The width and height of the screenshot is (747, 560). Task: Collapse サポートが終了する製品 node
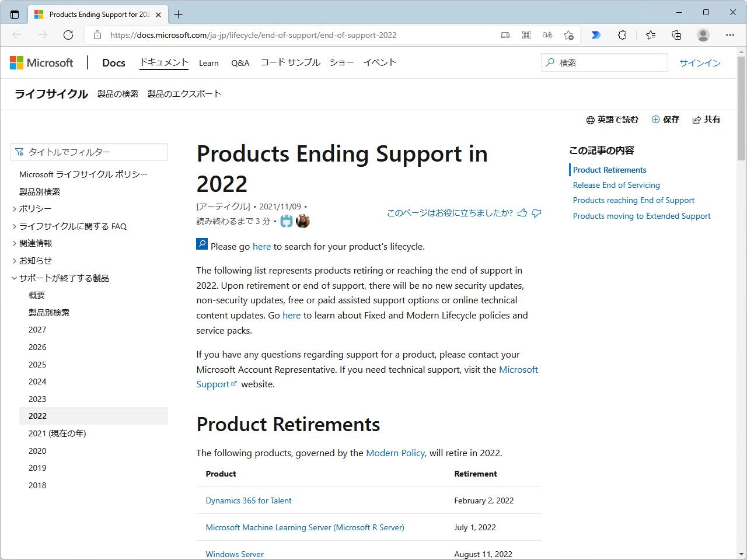tap(15, 278)
